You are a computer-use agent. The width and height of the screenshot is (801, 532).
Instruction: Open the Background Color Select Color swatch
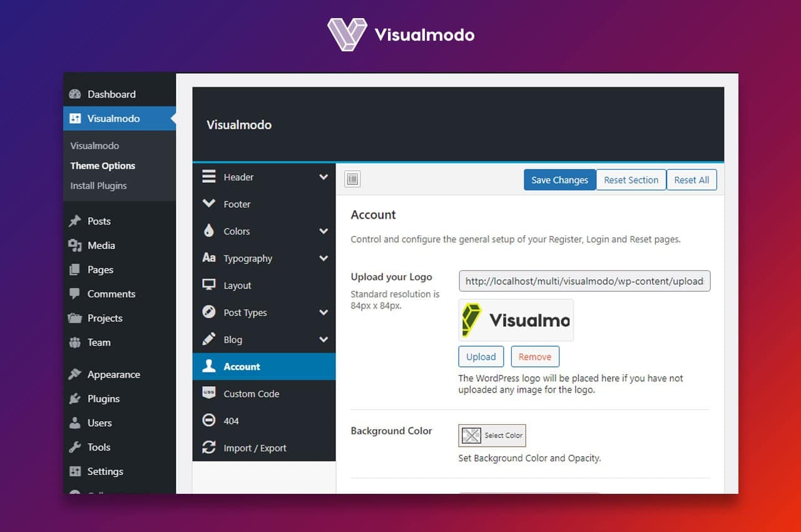(492, 435)
